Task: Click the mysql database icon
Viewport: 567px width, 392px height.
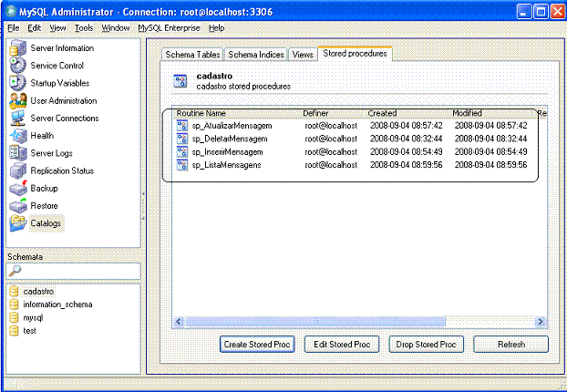Action: click(14, 317)
